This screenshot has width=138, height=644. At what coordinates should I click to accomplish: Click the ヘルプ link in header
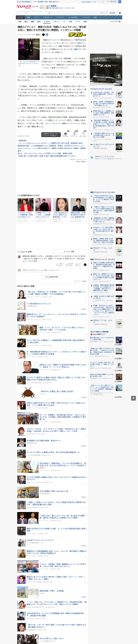pos(94,2)
